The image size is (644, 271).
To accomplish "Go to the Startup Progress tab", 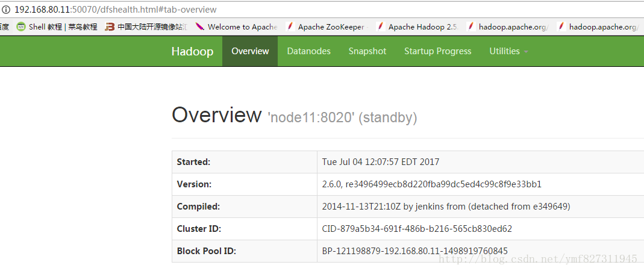I will pos(438,51).
